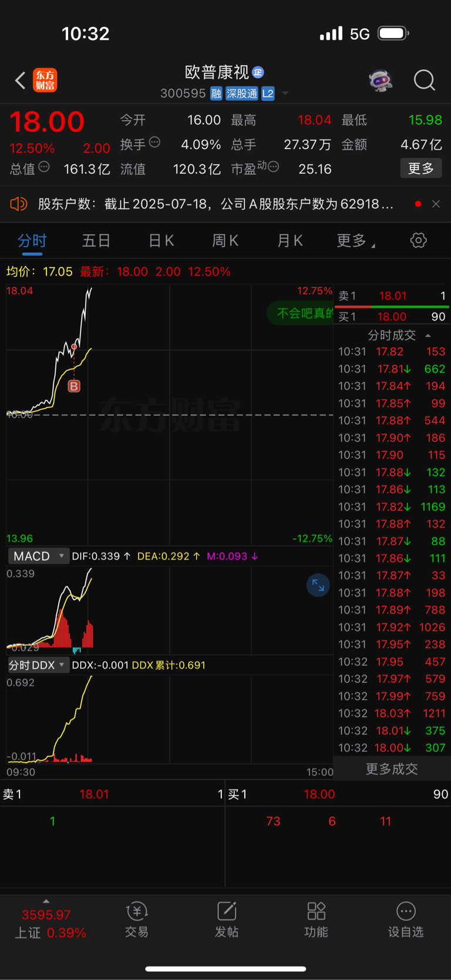Screen dimensions: 451x980
Task: Dismiss the announcement banner with X
Action: pyautogui.click(x=436, y=204)
